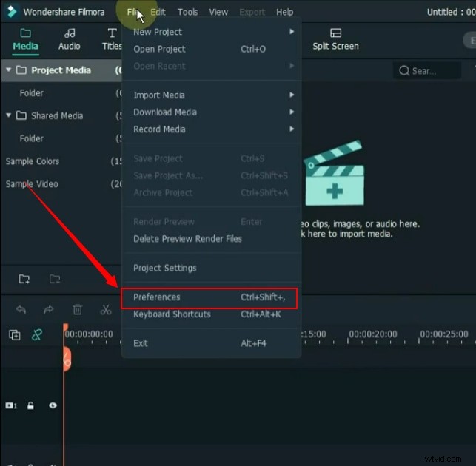Choose Open Project from File menu

coord(211,49)
